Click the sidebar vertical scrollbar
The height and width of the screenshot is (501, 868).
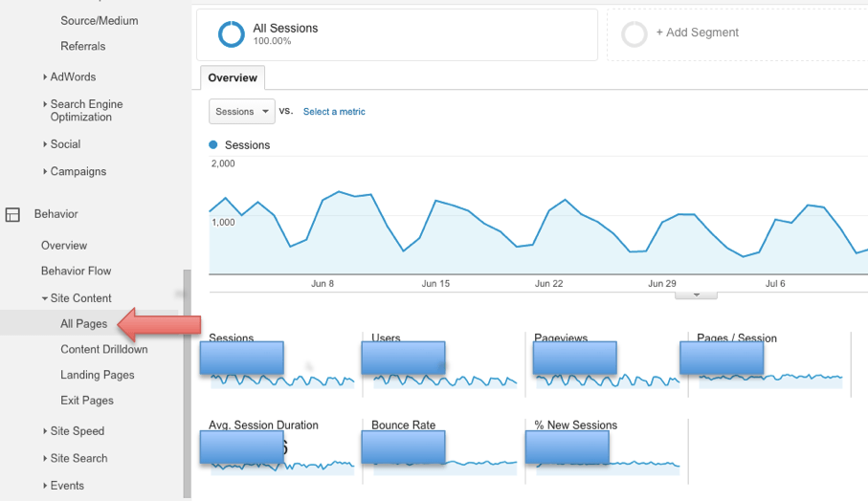click(x=188, y=383)
